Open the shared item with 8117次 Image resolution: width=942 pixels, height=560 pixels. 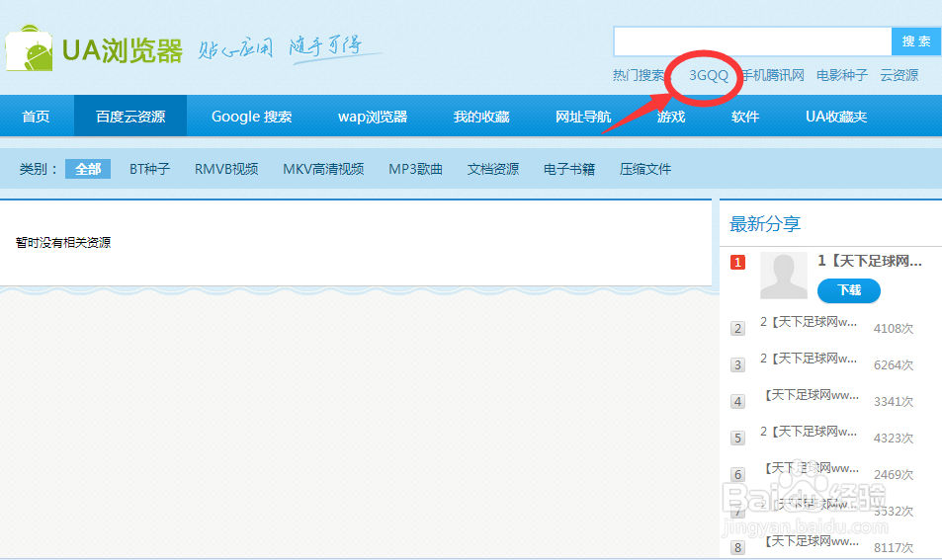812,541
